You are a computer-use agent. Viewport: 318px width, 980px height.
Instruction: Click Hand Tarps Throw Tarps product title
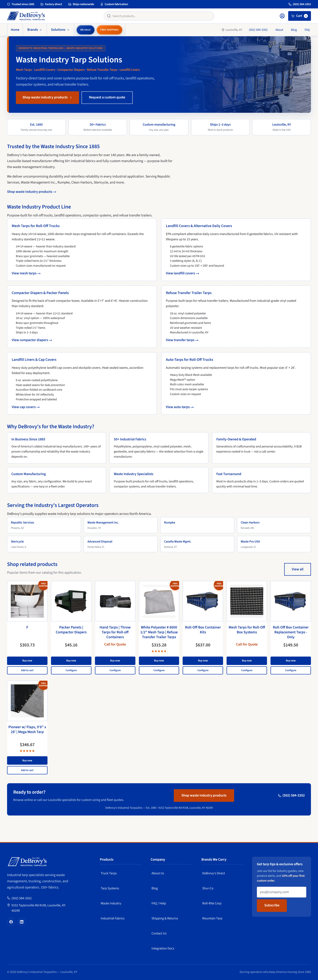115,632
